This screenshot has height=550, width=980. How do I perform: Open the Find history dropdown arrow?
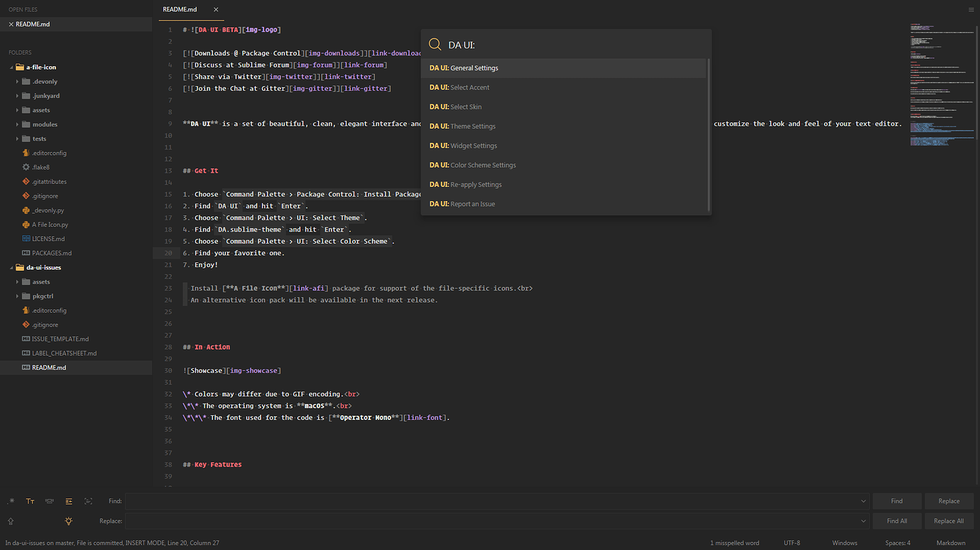863,501
